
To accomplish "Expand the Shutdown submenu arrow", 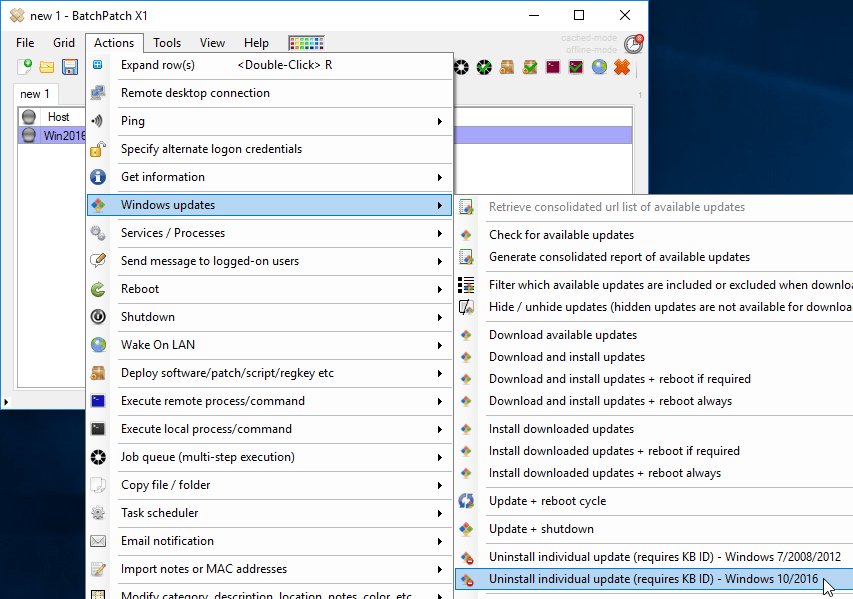I will 440,317.
